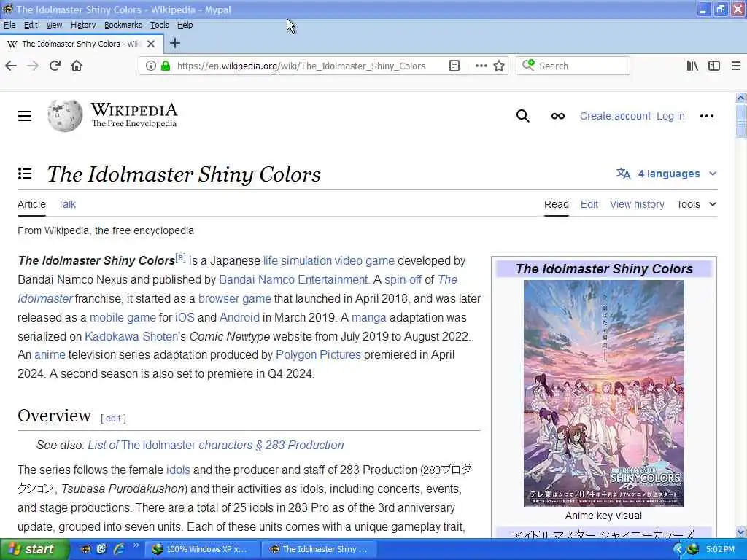The image size is (747, 560).
Task: Expand the Tools dropdown
Action: point(697,204)
